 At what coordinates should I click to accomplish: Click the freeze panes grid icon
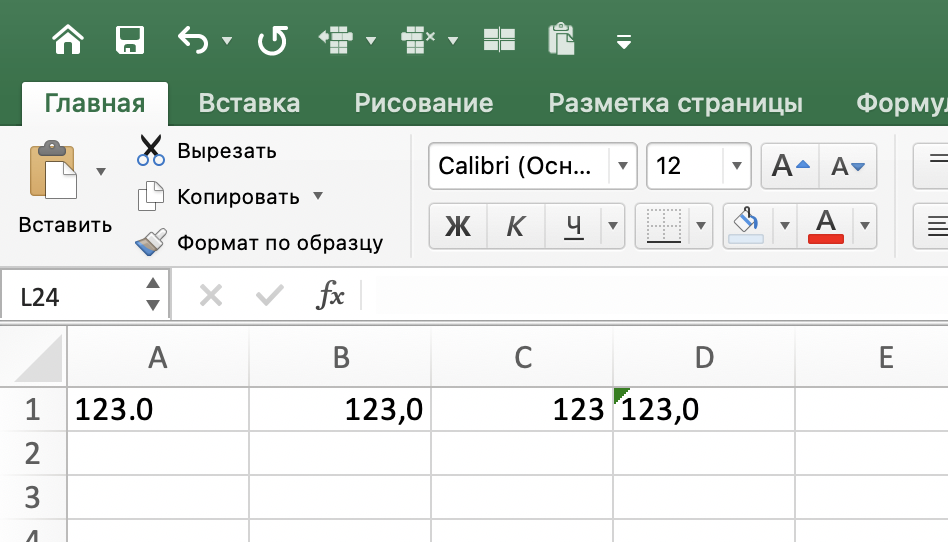tap(499, 40)
